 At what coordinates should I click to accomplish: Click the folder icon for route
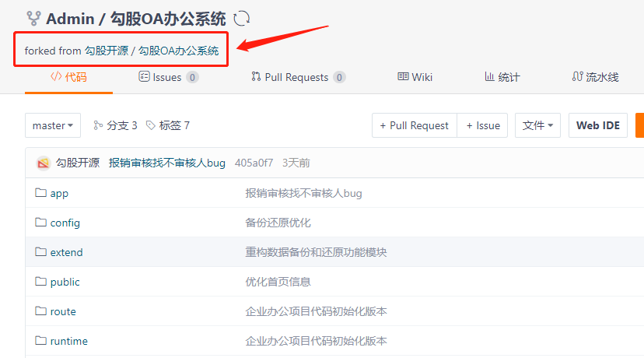pos(40,311)
